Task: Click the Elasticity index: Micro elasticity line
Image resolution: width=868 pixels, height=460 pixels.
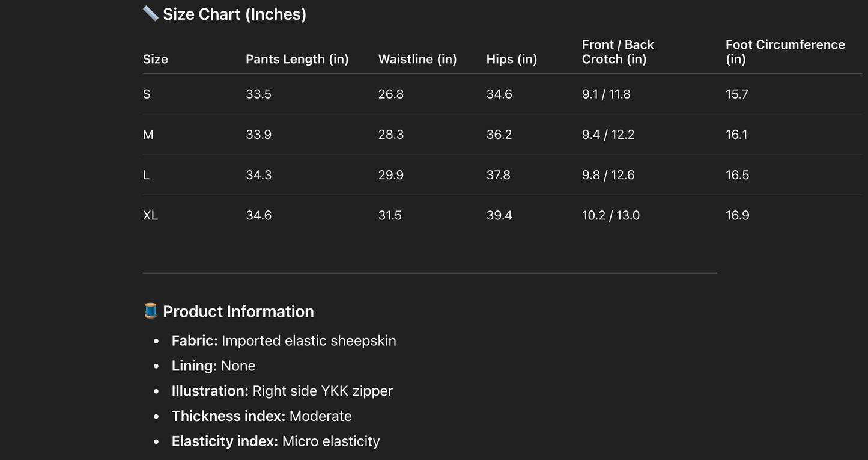Action: 275,441
